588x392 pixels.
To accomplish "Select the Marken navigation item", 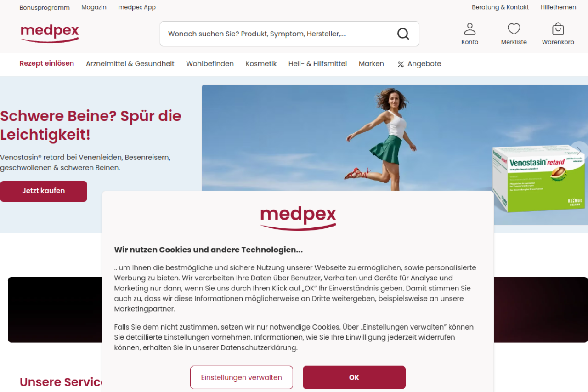I will click(371, 64).
